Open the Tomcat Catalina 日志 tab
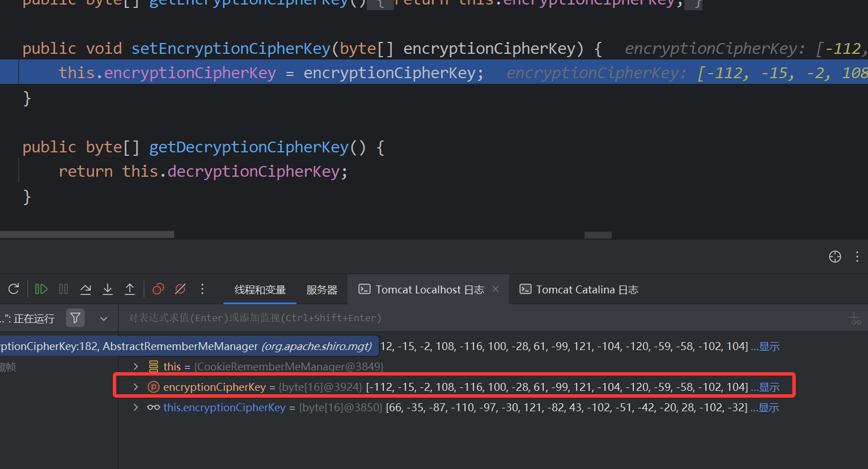868x469 pixels. click(586, 289)
